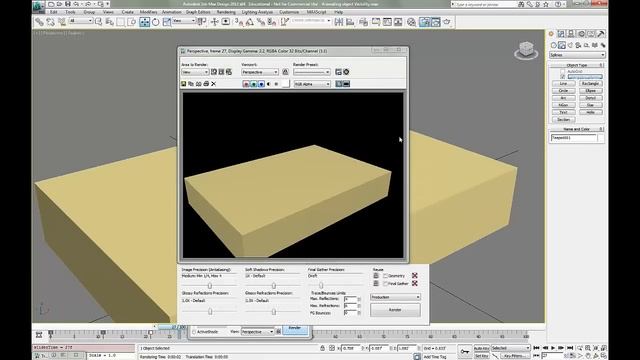The height and width of the screenshot is (360, 640).
Task: Clear the rendered frame with X icon
Action: (213, 84)
